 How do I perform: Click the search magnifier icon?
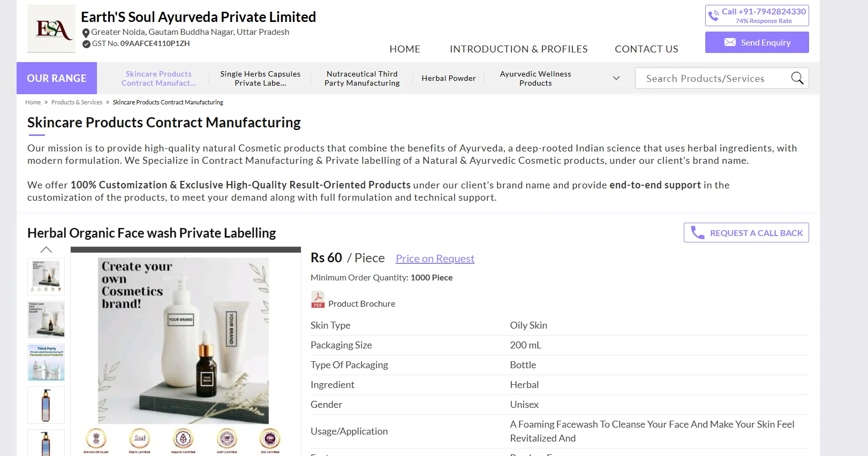[x=797, y=78]
